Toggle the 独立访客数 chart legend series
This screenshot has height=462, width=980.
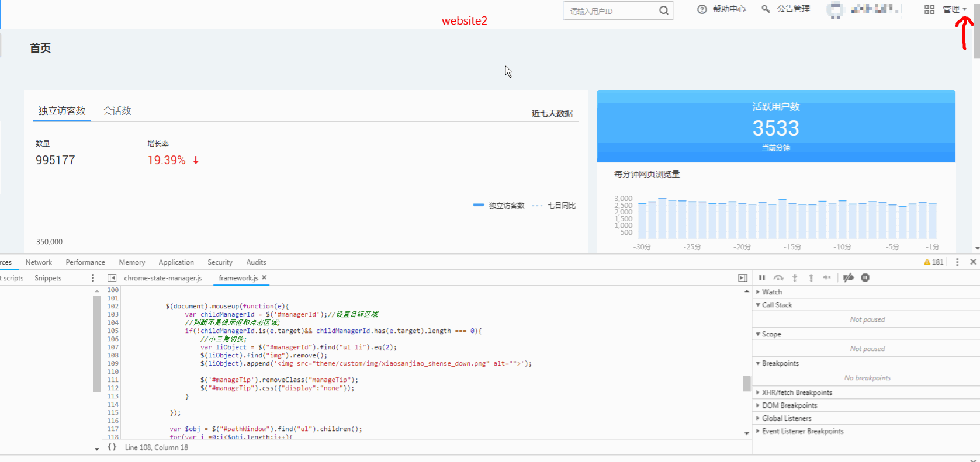[498, 206]
